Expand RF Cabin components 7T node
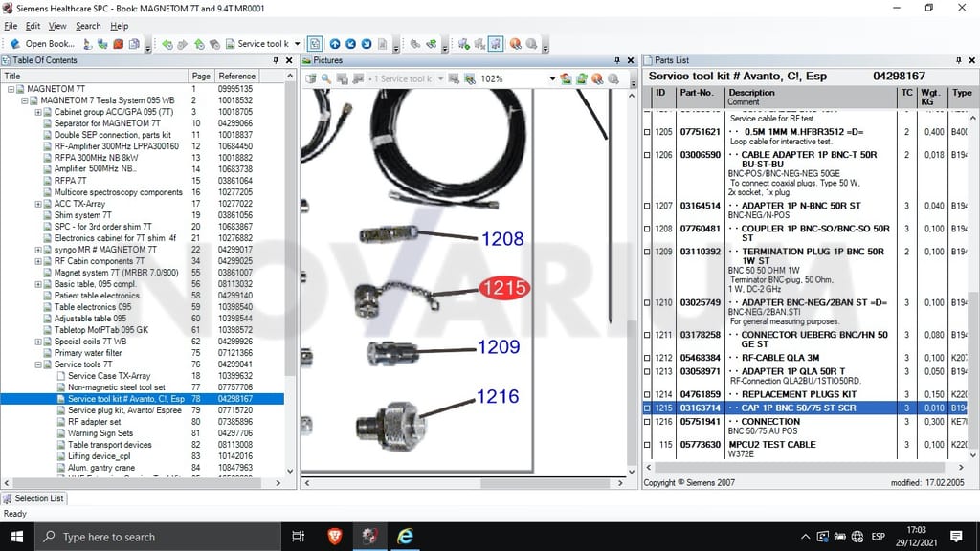 (x=38, y=261)
